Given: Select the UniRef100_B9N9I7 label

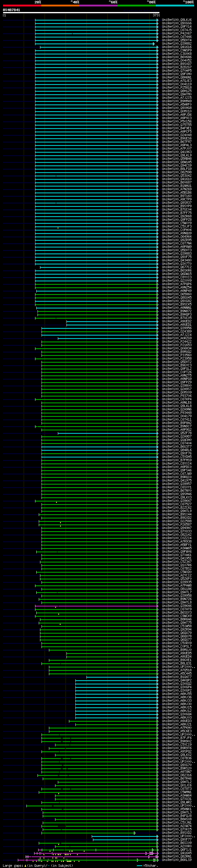Looking at the screenshot, I should pos(177,426).
